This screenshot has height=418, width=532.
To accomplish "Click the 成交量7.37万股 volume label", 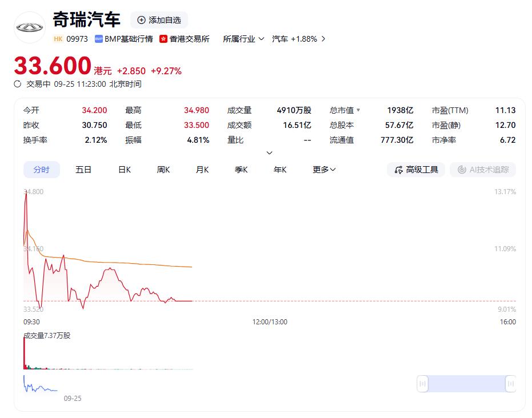I will click(x=47, y=336).
